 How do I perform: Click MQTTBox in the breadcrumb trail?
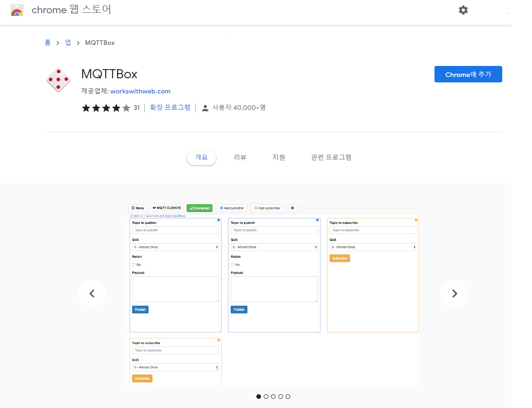click(100, 43)
